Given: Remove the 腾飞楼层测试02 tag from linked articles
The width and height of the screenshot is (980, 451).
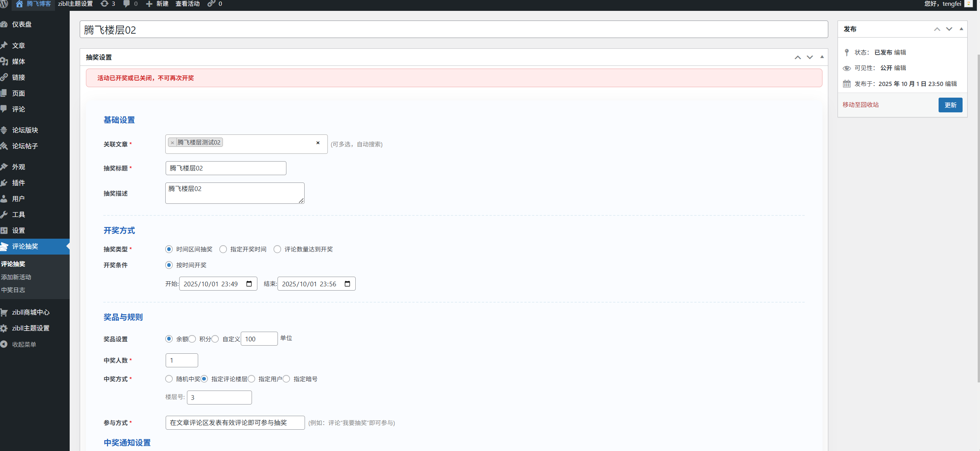Looking at the screenshot, I should pos(173,143).
